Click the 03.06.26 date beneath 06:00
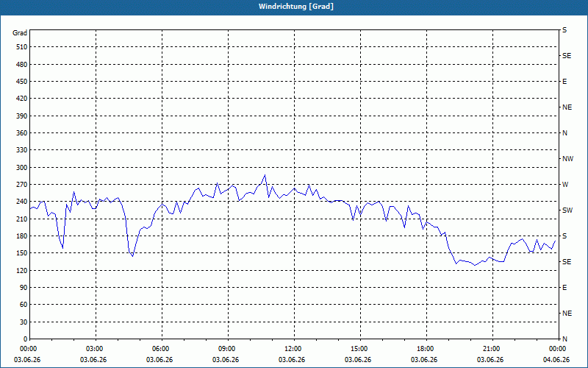Viewport: 588px width, 368px height. click(x=159, y=360)
